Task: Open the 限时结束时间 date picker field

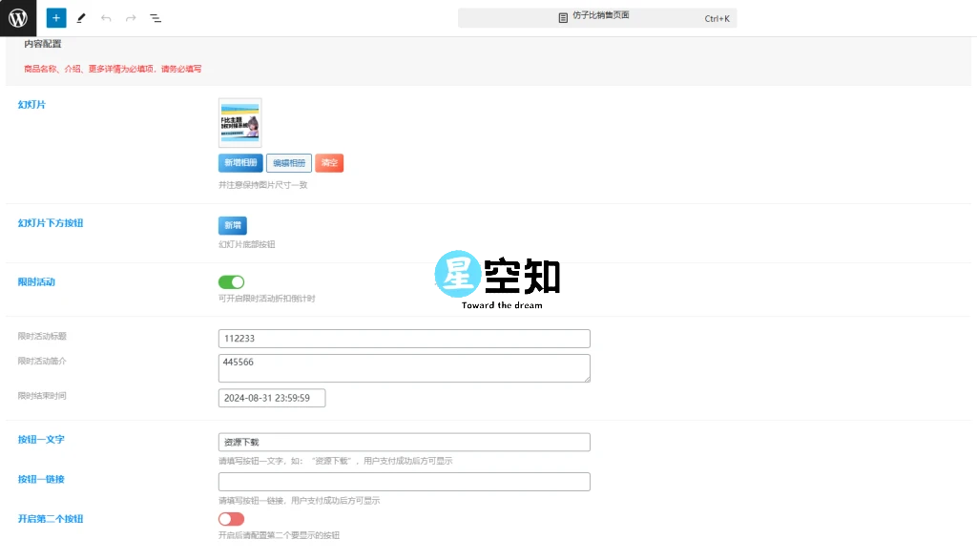Action: coord(272,398)
